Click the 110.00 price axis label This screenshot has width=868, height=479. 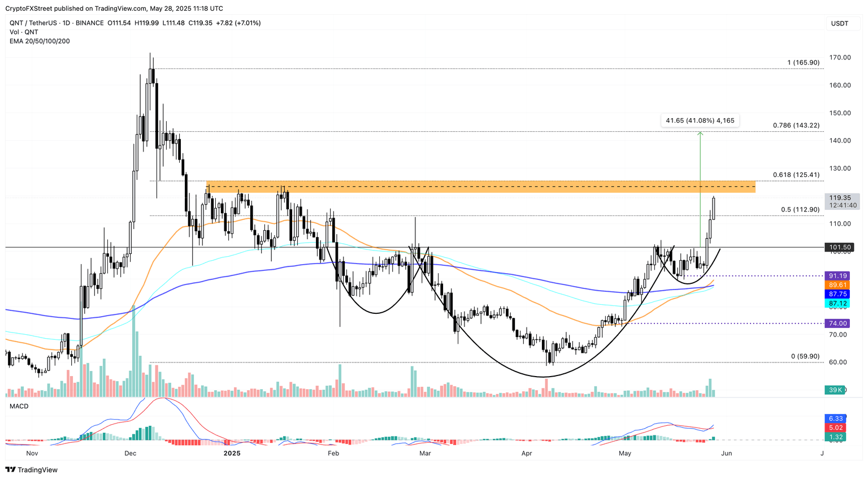(840, 224)
